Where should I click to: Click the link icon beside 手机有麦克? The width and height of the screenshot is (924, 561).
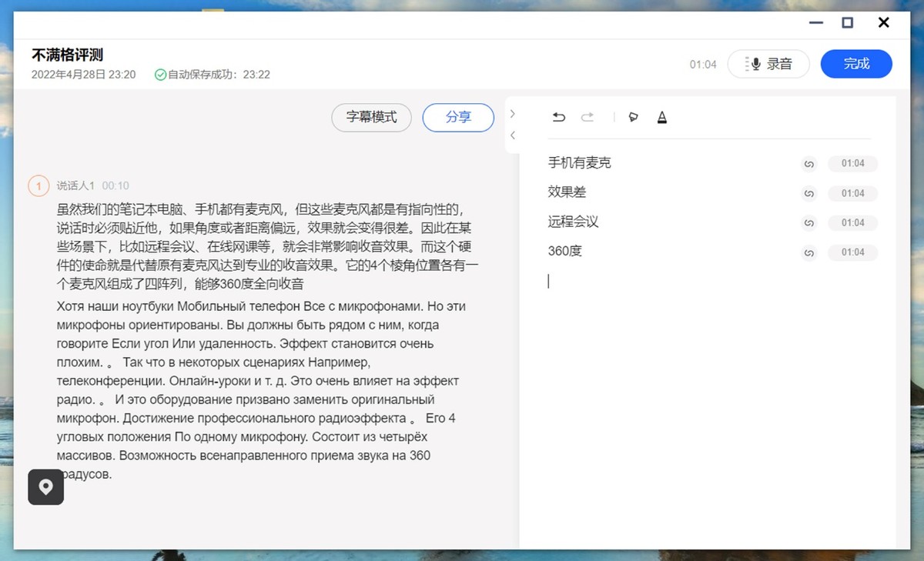point(808,164)
